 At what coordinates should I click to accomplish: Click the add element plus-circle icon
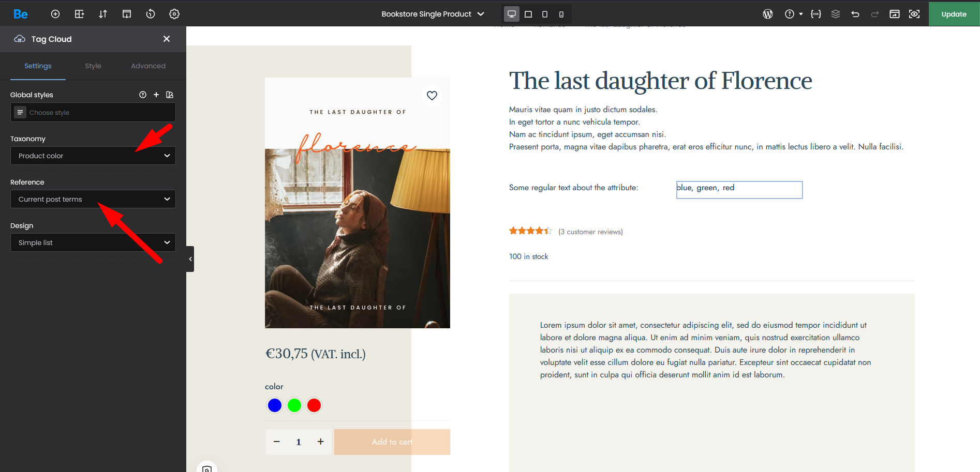(55, 14)
